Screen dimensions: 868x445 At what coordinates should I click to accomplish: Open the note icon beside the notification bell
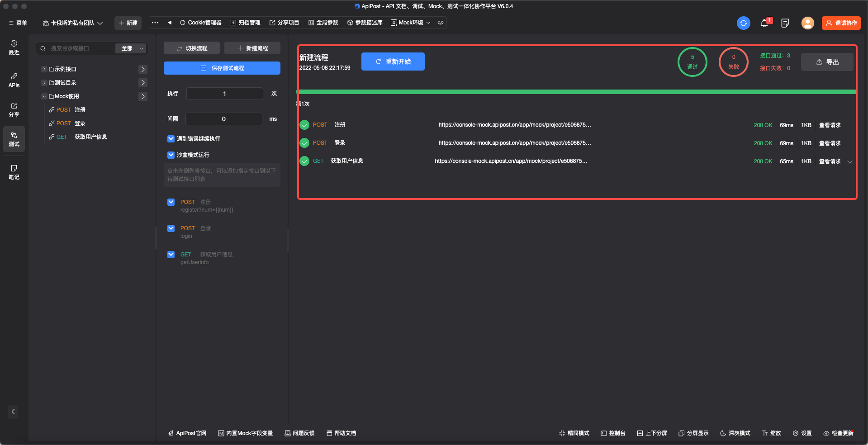[785, 23]
